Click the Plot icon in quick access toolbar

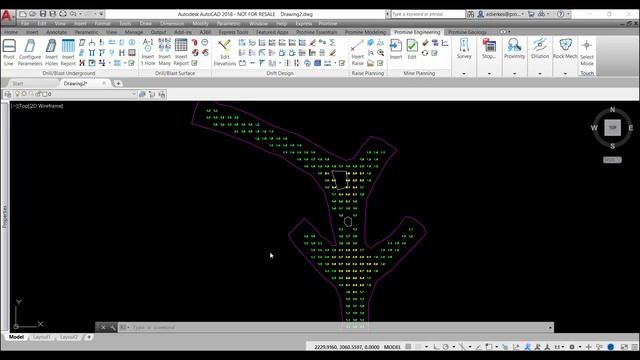point(63,14)
